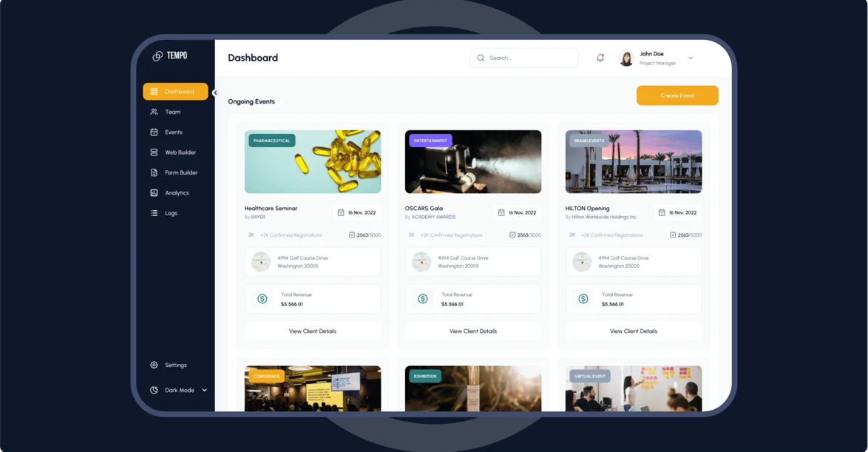Click the 'Healthcare Seminar' event title

(x=271, y=209)
